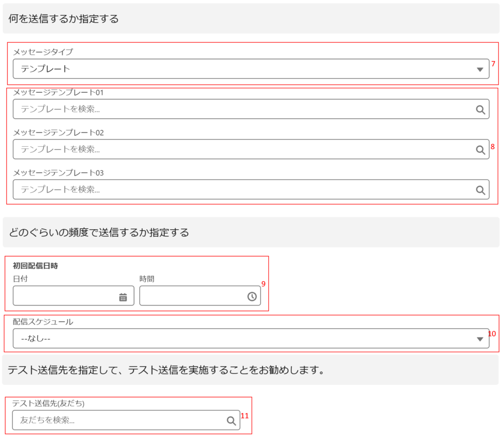This screenshot has height=440, width=504.
Task: Click the どのぐらいの頻度で送信するか指定する header
Action: coord(98,233)
